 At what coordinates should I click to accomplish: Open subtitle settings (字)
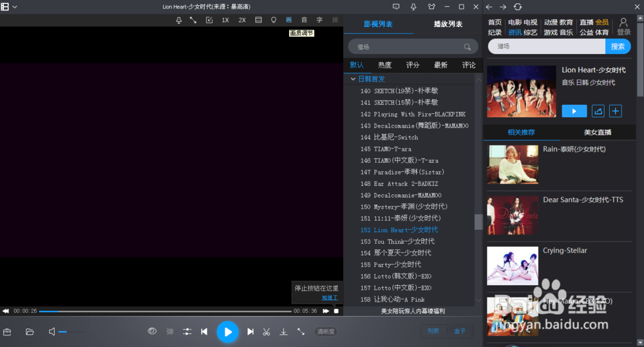tap(319, 20)
